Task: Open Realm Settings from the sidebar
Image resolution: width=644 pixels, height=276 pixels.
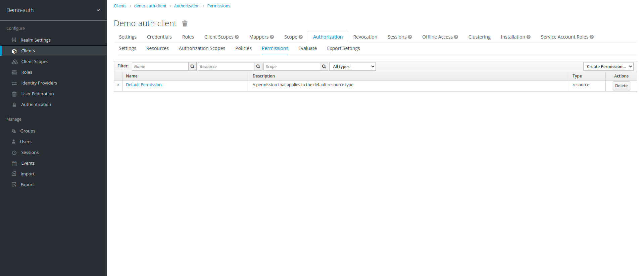Action: (36, 40)
